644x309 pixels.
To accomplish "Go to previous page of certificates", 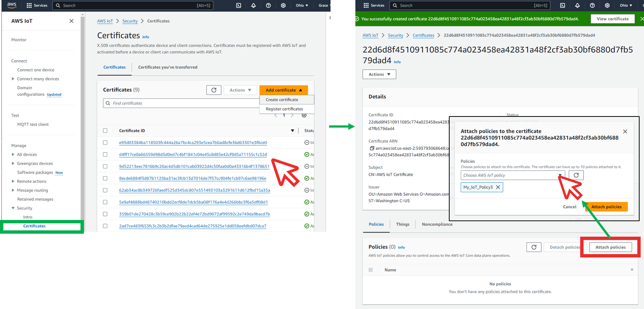I will coord(276,115).
